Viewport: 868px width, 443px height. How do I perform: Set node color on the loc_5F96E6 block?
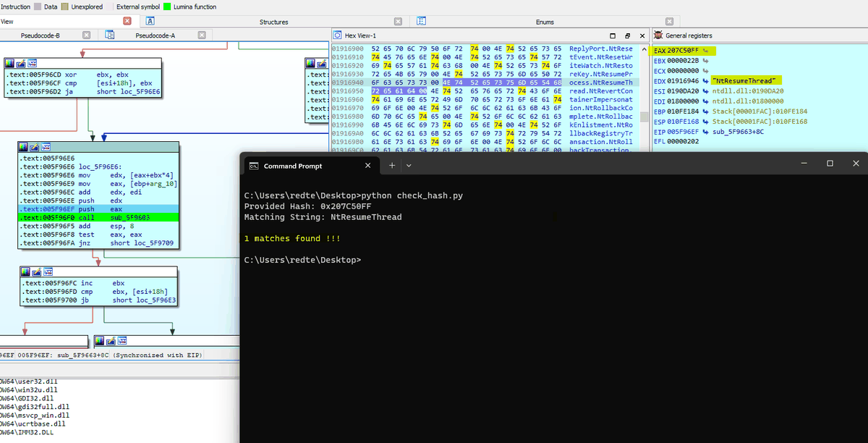tap(25, 147)
